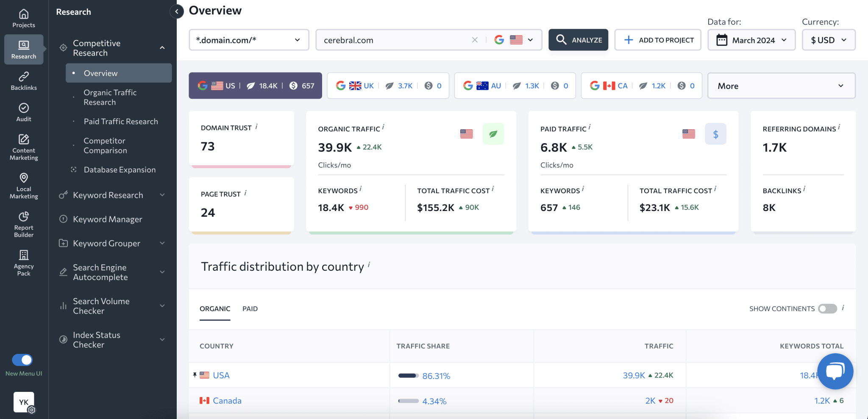Click Add to Project button

point(658,40)
